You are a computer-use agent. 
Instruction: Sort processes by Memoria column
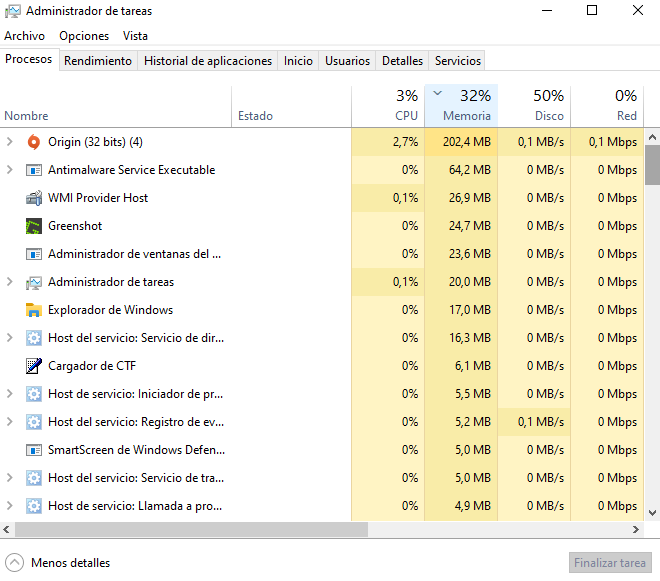(x=466, y=116)
